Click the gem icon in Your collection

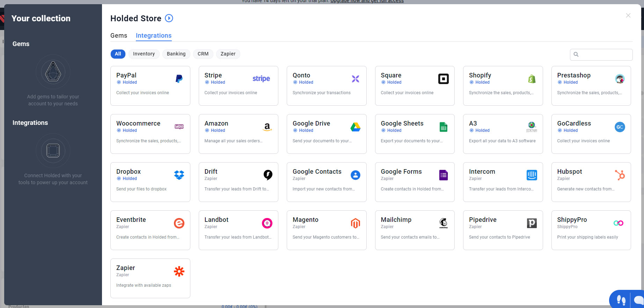[x=53, y=72]
